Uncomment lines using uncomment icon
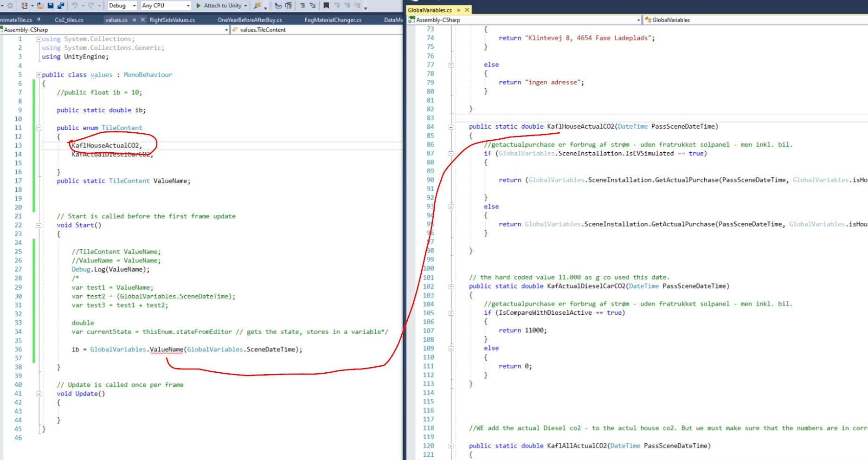 313,6
